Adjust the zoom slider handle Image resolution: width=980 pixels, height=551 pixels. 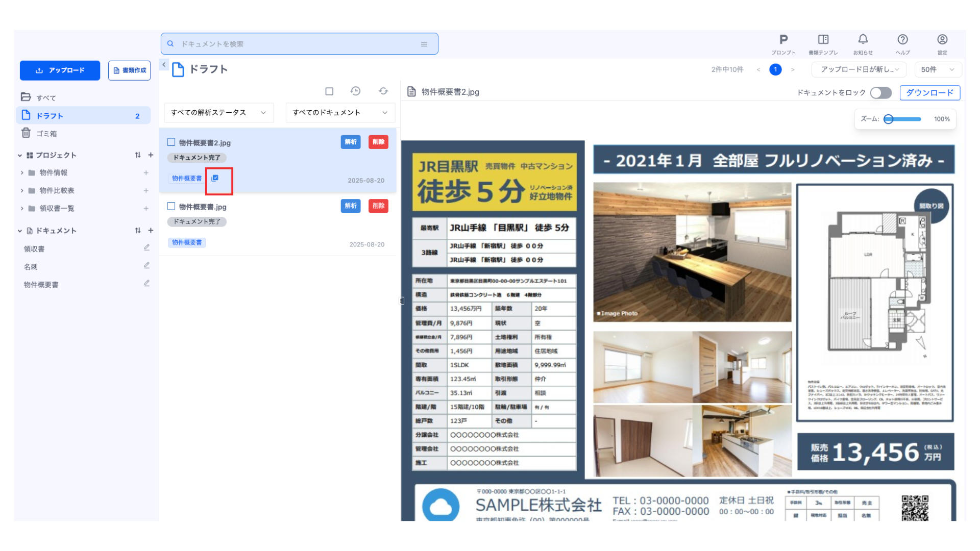click(x=889, y=119)
